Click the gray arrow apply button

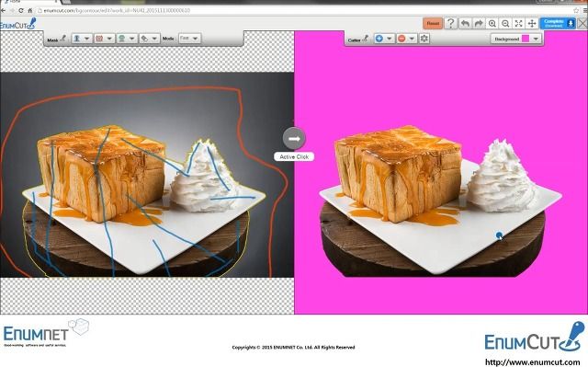point(294,139)
